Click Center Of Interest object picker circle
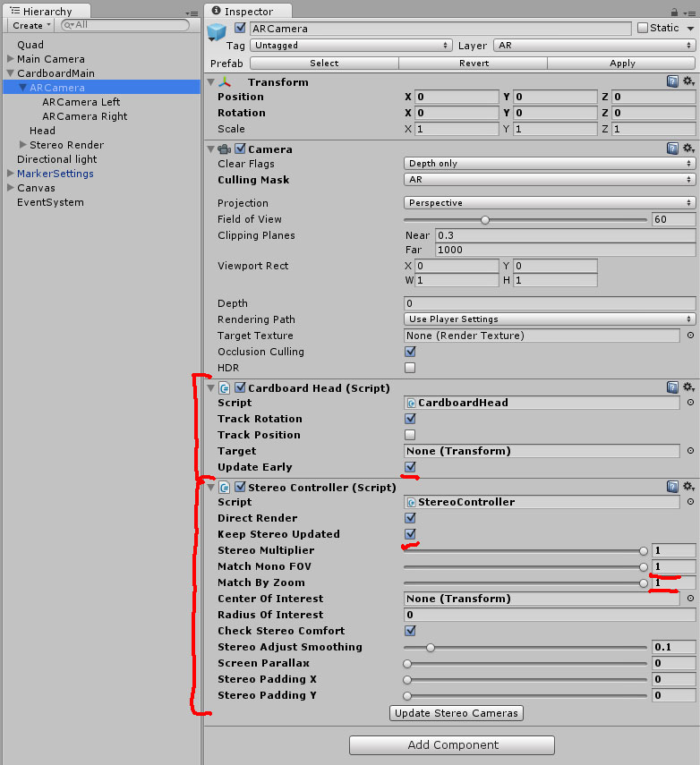The image size is (700, 765). click(x=690, y=599)
